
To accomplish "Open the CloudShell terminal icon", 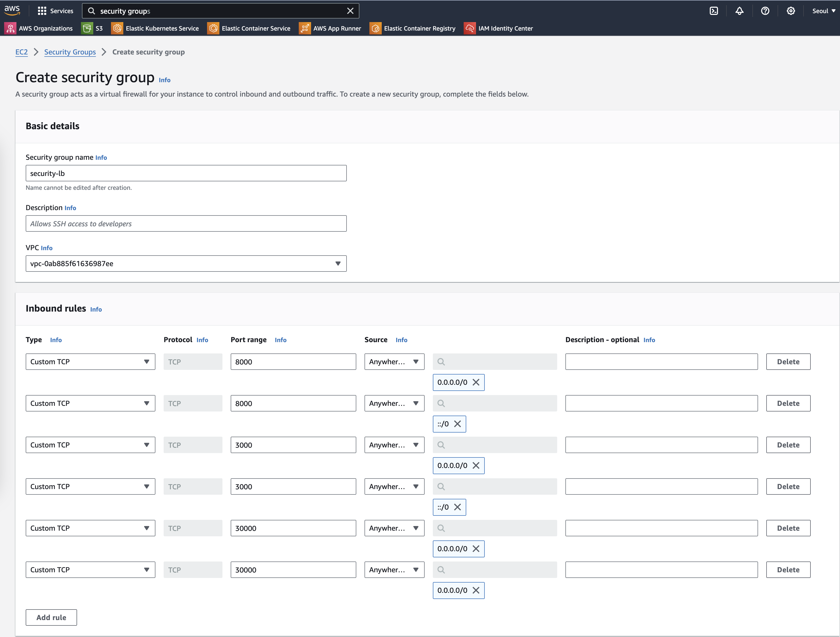I will click(x=714, y=11).
